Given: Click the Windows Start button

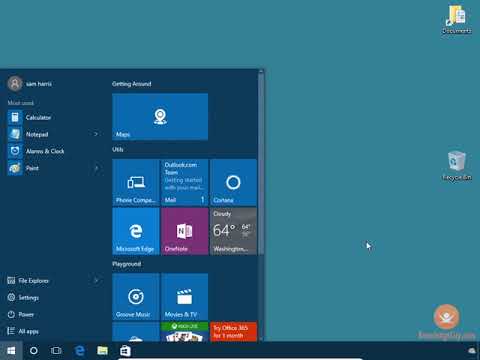Looking at the screenshot, I should point(11,351).
